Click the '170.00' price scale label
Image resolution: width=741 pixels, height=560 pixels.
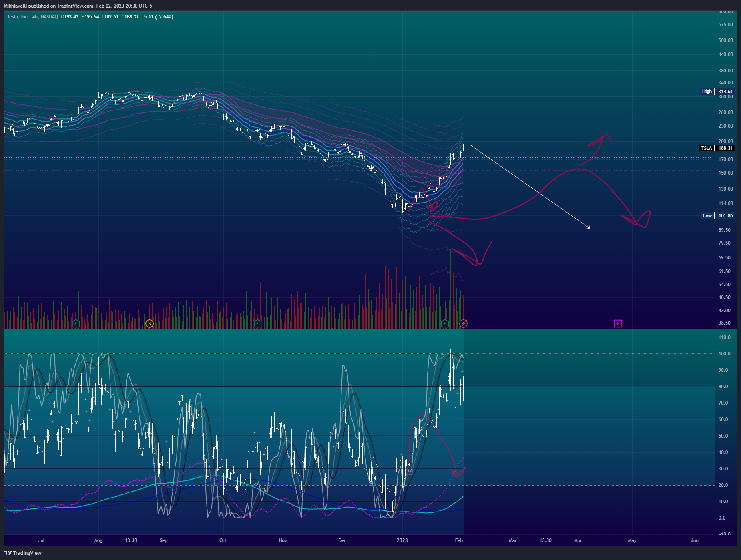tap(725, 159)
